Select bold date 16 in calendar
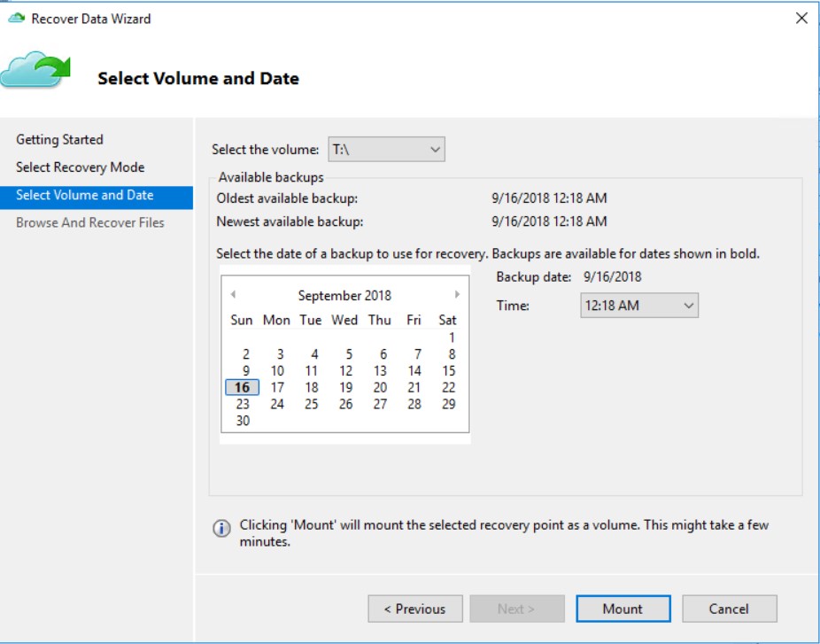The width and height of the screenshot is (820, 644). pyautogui.click(x=242, y=388)
